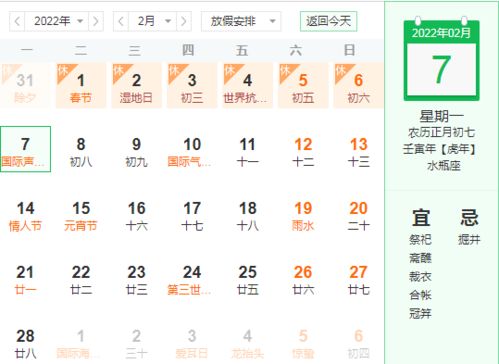The height and width of the screenshot is (364, 499).
Task: Expand the 放假安排 holiday dropdown
Action: coord(241,22)
